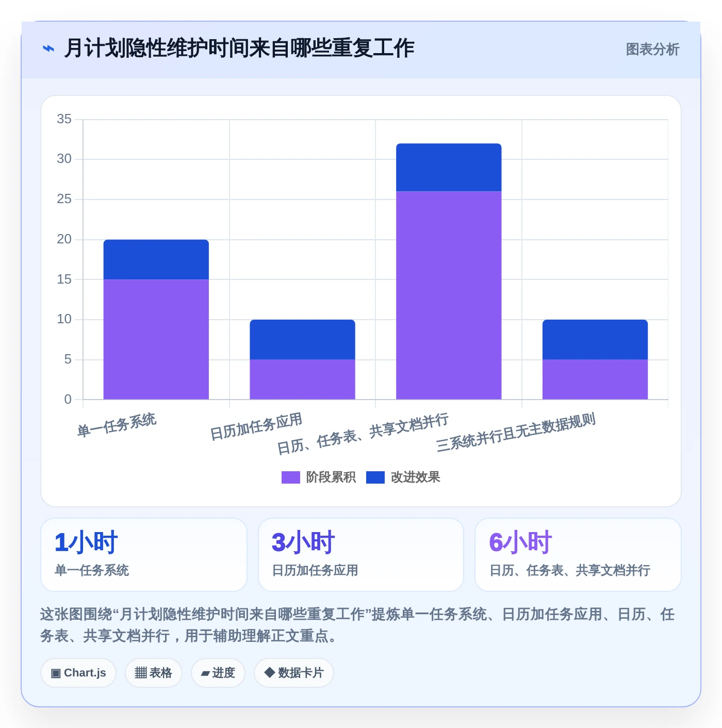Click the grid icon in 表格 chip
This screenshot has width=722, height=728.
point(141,673)
